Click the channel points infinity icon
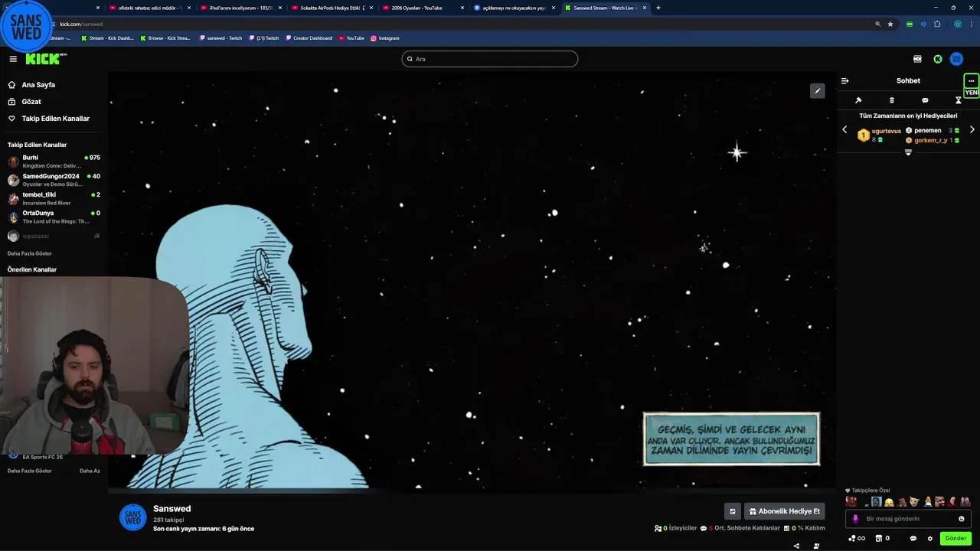 tap(857, 539)
